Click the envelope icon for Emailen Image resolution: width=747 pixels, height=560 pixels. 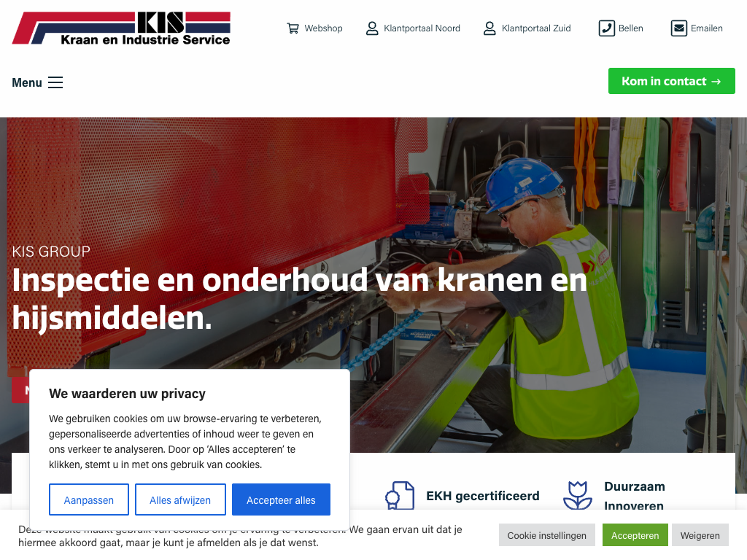679,28
